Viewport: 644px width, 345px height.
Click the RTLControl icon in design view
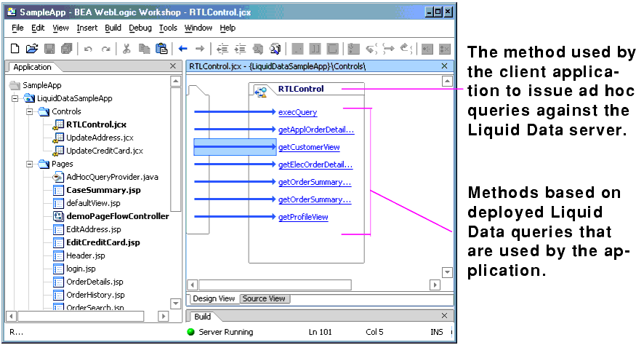tap(260, 92)
